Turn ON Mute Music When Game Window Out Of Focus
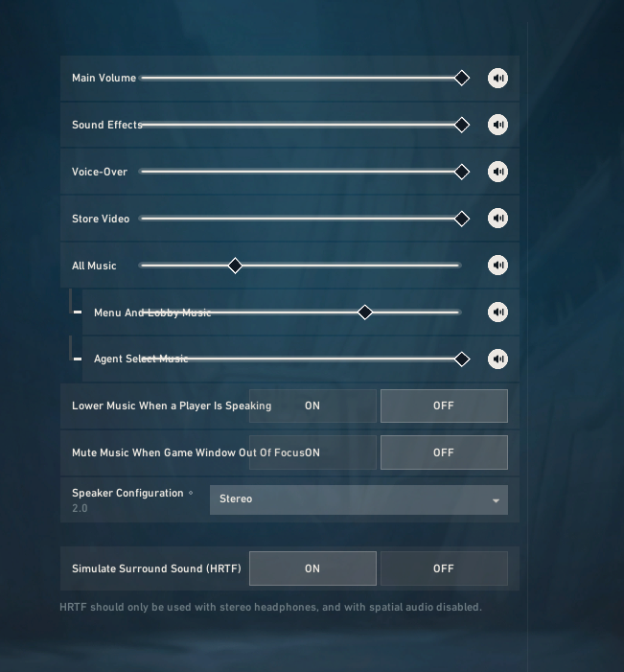The image size is (624, 672). 312,452
